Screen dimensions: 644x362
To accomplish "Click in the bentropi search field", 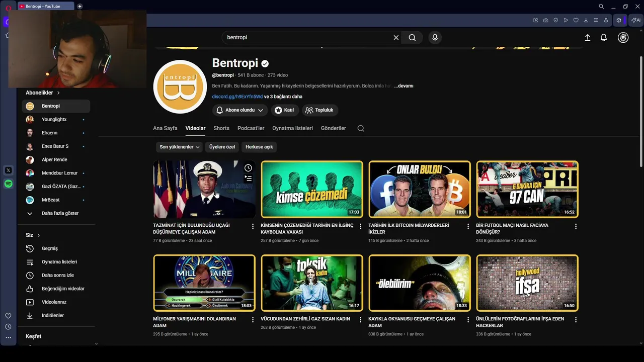I will [307, 37].
